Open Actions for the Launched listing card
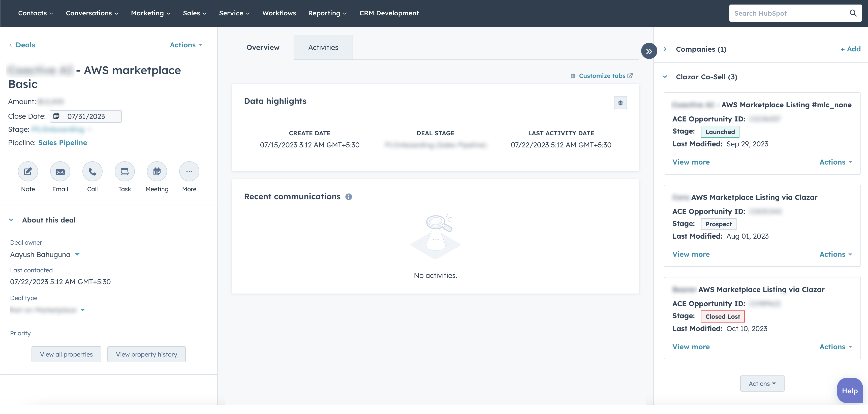The height and width of the screenshot is (414, 868). (x=836, y=162)
